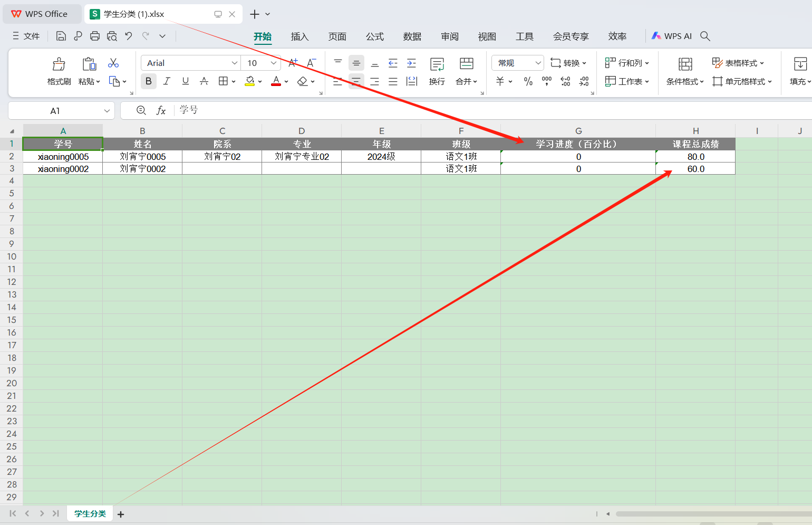Click the Wrap Text icon

coord(437,64)
